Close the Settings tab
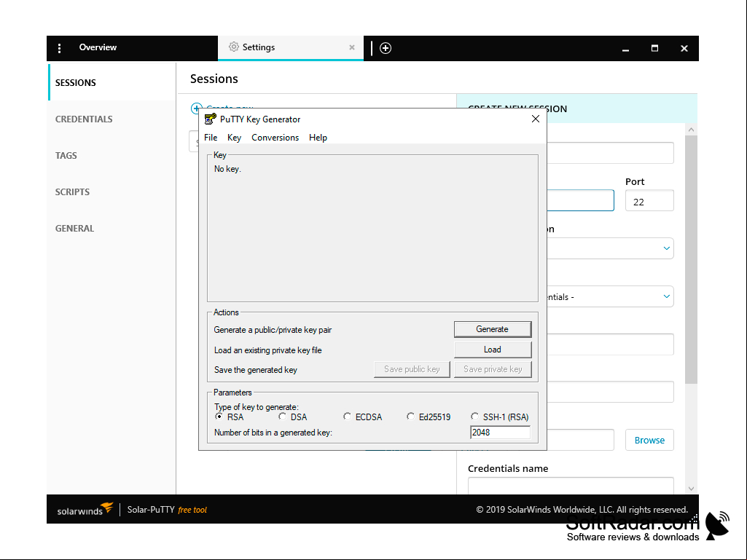 coord(351,47)
